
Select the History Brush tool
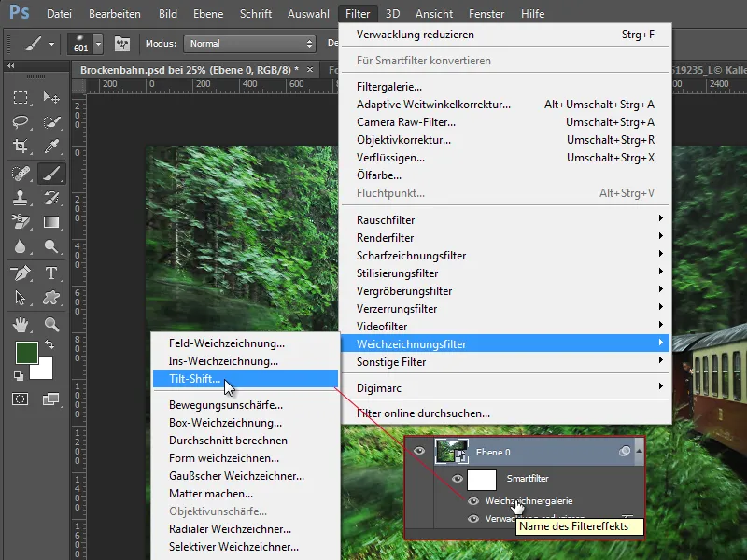click(51, 197)
